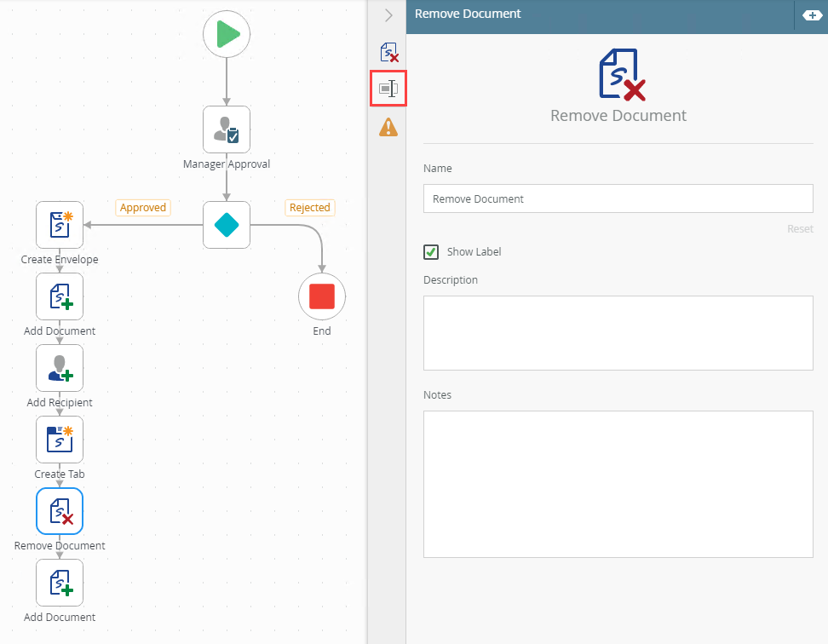Viewport: 828px width, 644px height.
Task: Collapse the configuration panel with chevron
Action: pos(388,15)
